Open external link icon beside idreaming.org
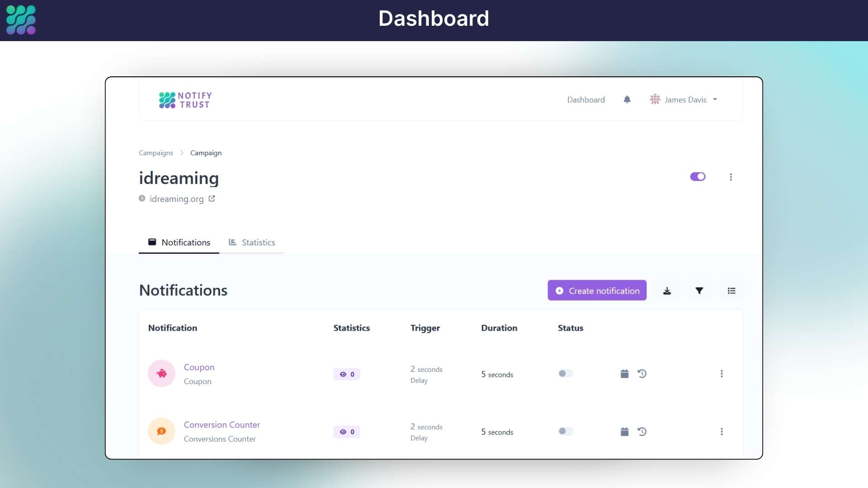Viewport: 868px width, 488px height. pyautogui.click(x=212, y=198)
